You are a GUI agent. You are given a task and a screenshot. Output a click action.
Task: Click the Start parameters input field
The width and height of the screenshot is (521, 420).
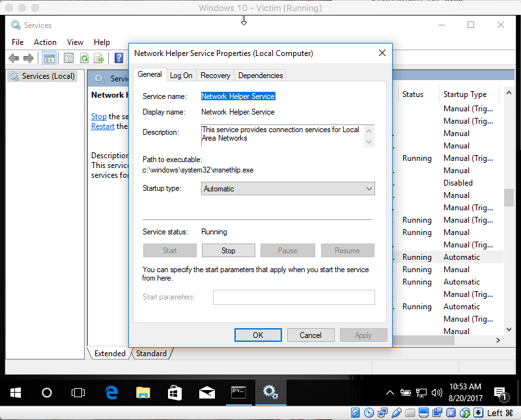tap(294, 297)
